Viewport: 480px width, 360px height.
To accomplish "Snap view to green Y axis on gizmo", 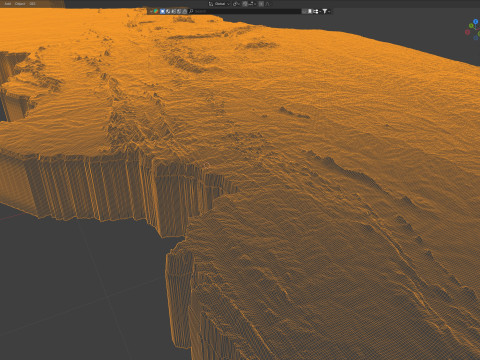I will pyautogui.click(x=471, y=26).
